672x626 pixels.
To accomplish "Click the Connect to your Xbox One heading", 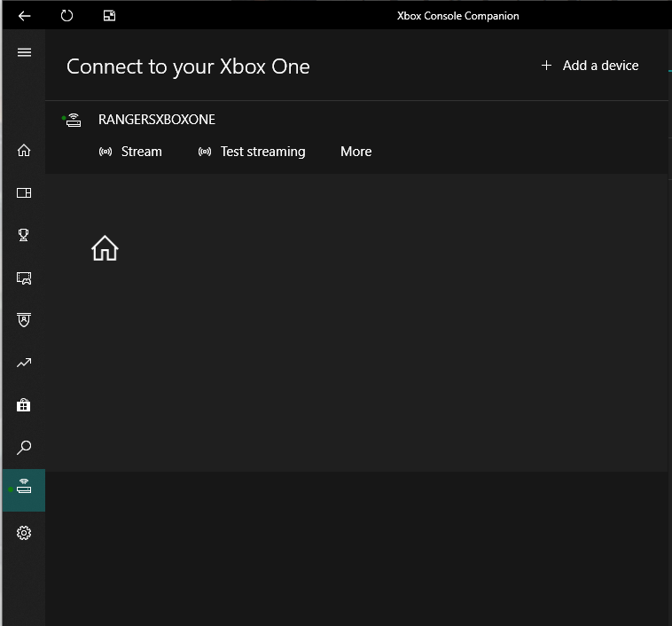I will pos(188,67).
